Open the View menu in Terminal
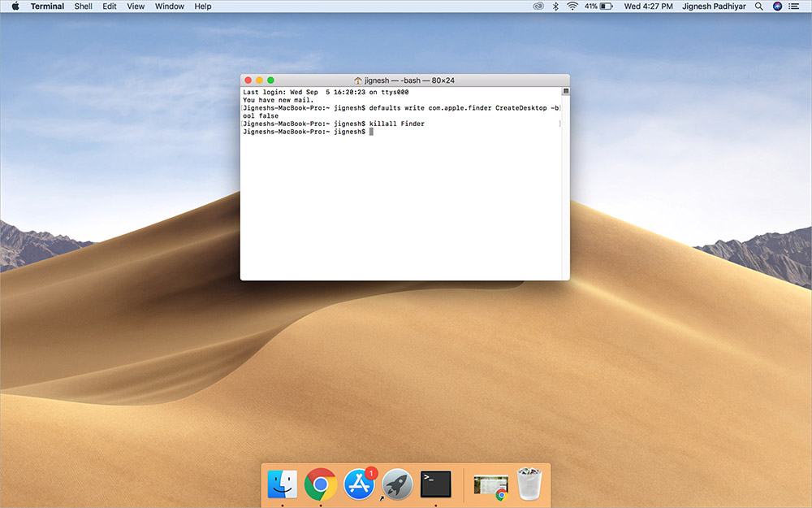The width and height of the screenshot is (812, 508). [x=135, y=7]
